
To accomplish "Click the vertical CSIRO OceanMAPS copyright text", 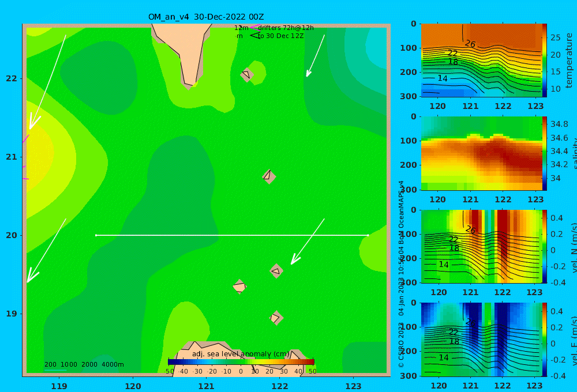I will point(401,274).
